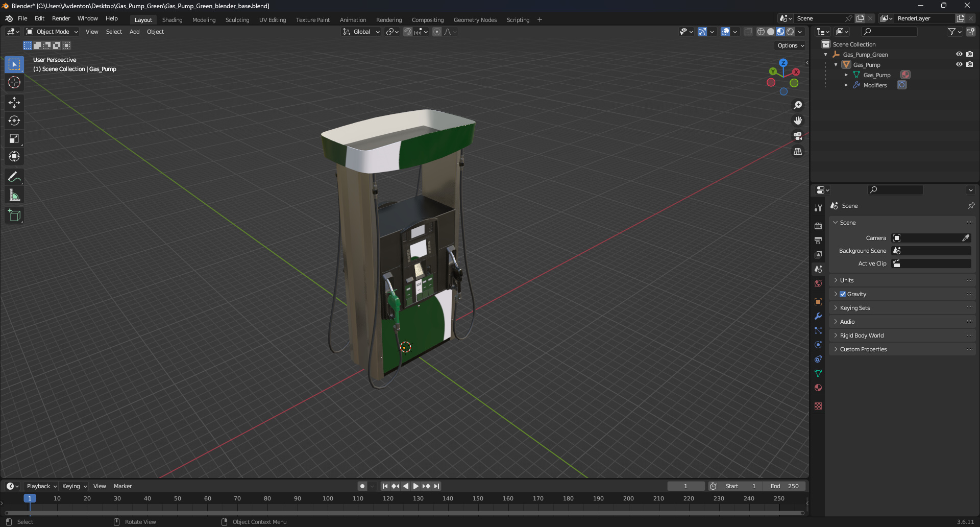Click frame 100 on the timeline

328,499
